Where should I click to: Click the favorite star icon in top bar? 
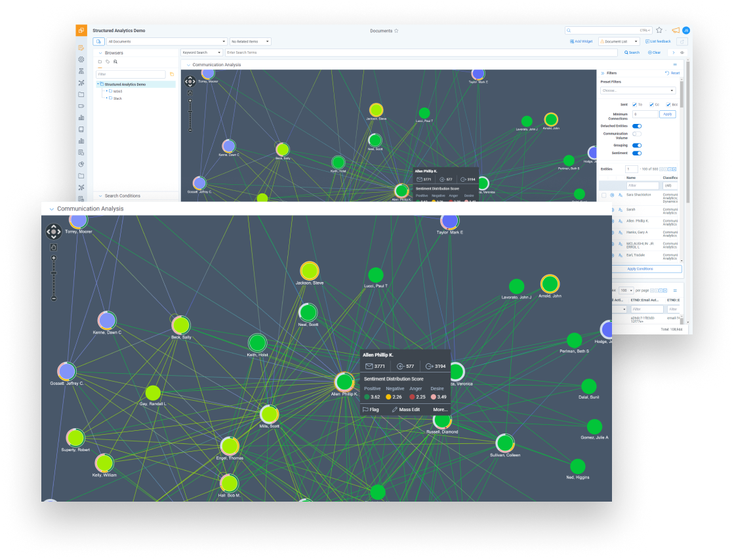point(659,30)
